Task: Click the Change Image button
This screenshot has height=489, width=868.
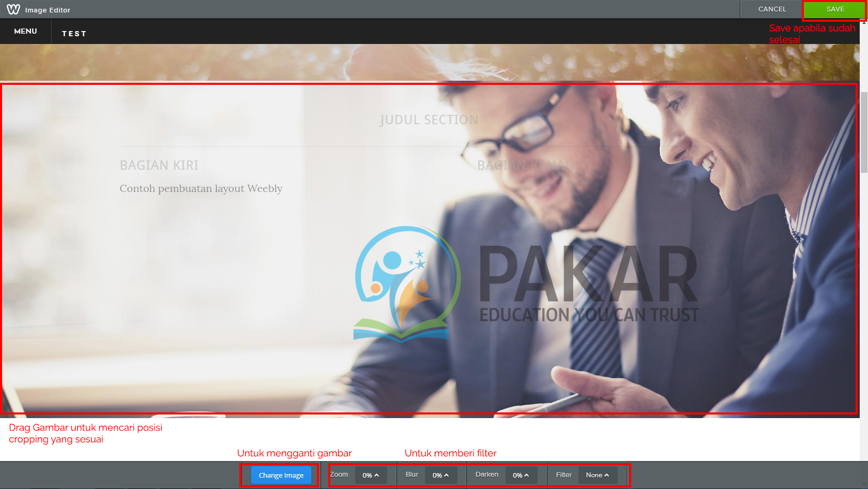Action: [281, 475]
